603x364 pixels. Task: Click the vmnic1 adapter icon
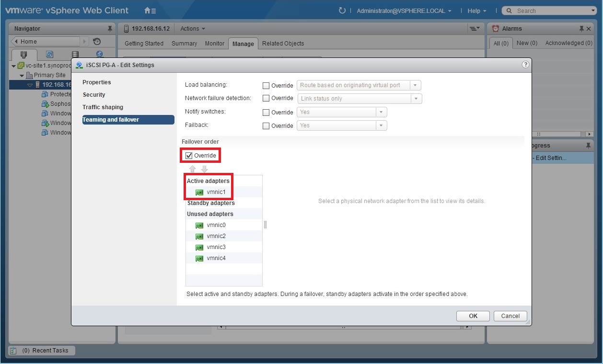click(x=199, y=192)
